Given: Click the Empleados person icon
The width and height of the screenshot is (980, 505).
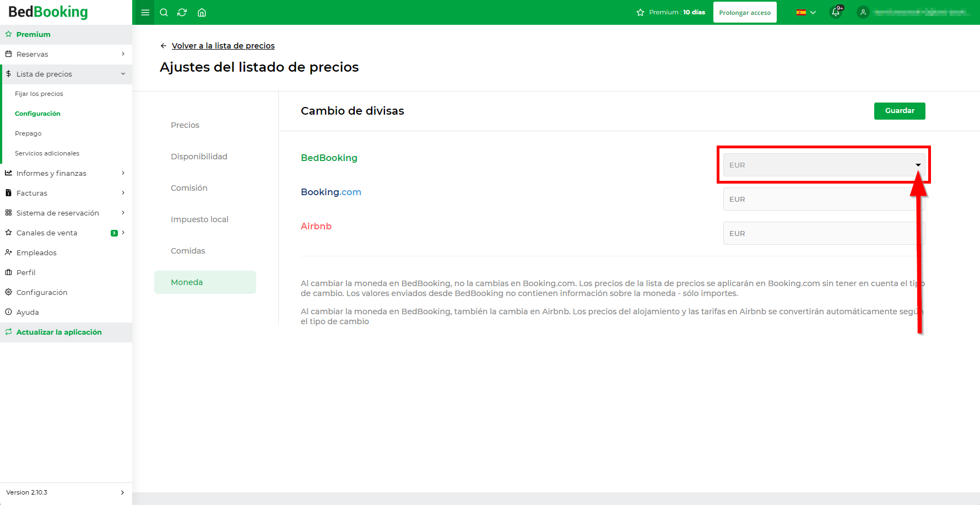Looking at the screenshot, I should point(8,253).
